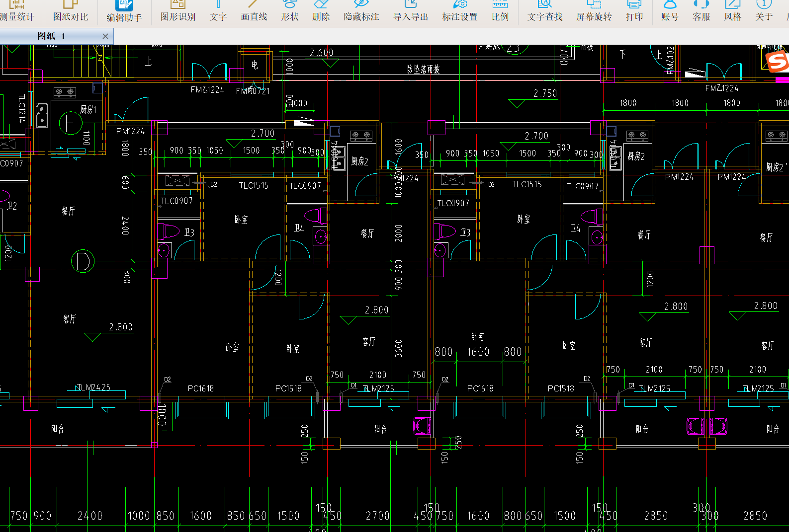
Task: Switch to the 图纸-1 drawing tab
Action: coord(51,36)
